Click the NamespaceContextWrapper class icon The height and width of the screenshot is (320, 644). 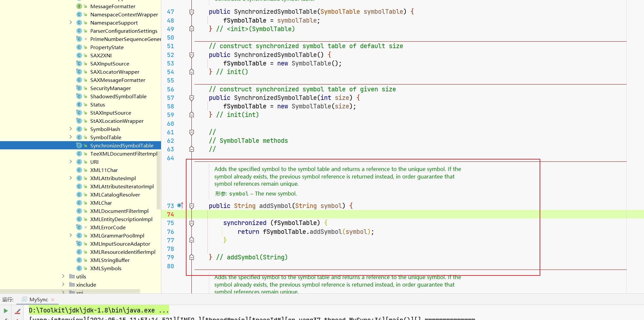coord(79,14)
